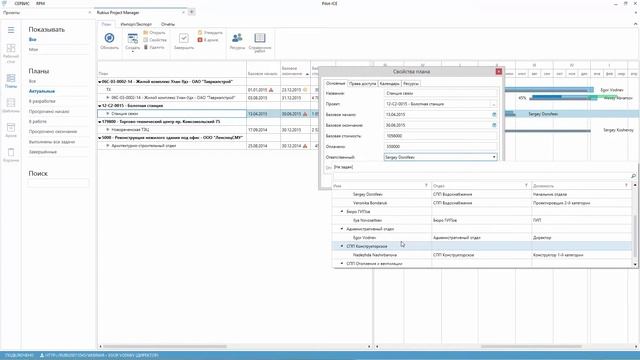Click the Название input field
The height and width of the screenshot is (360, 640).
441,93
